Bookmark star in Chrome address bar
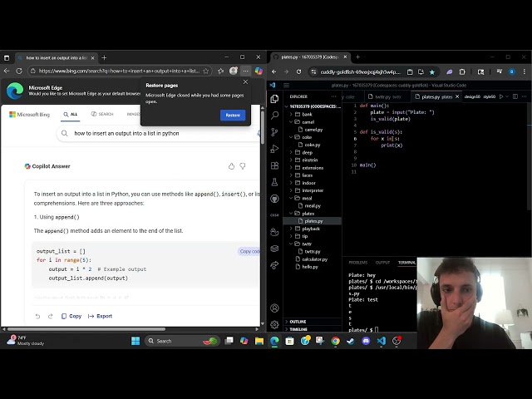This screenshot has height=399, width=532. point(432,72)
